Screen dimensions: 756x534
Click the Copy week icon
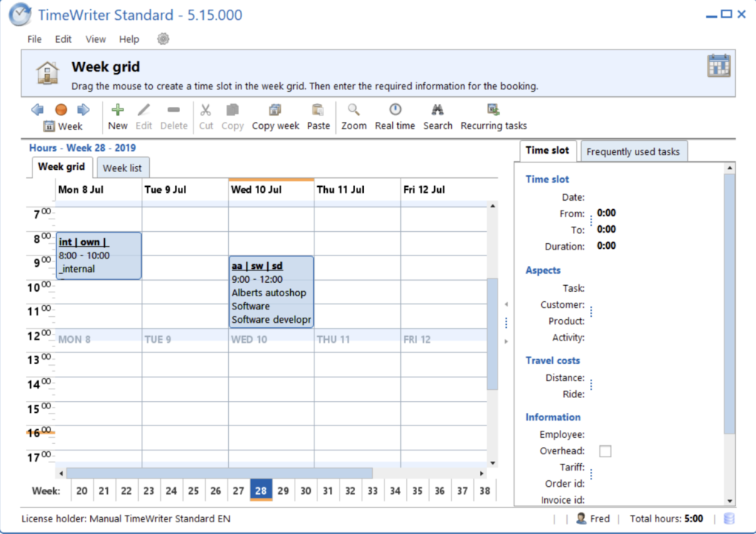[x=275, y=110]
